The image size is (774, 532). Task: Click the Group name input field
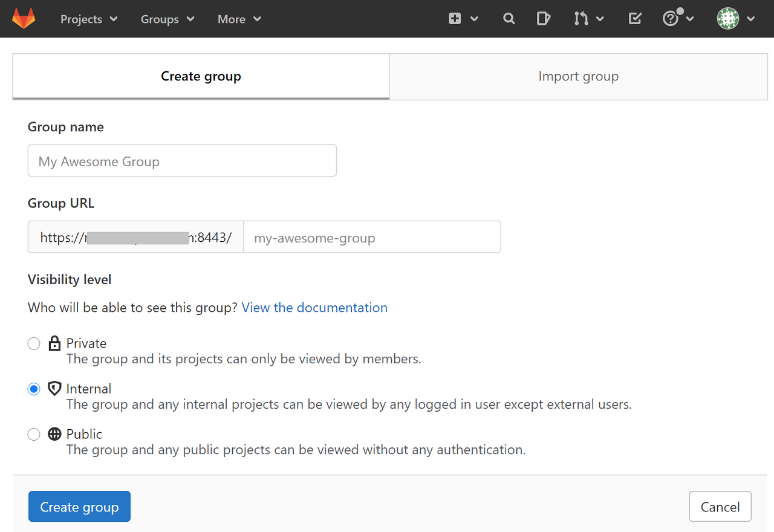[x=181, y=160]
